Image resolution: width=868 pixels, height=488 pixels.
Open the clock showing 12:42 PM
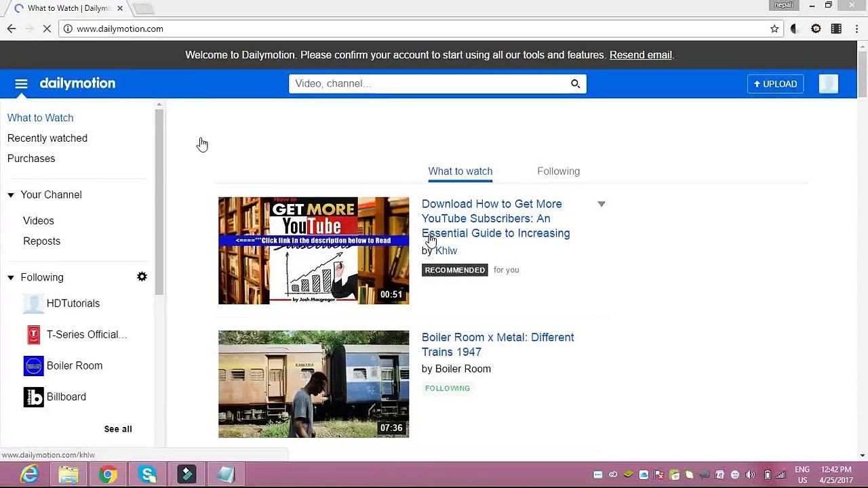[835, 474]
